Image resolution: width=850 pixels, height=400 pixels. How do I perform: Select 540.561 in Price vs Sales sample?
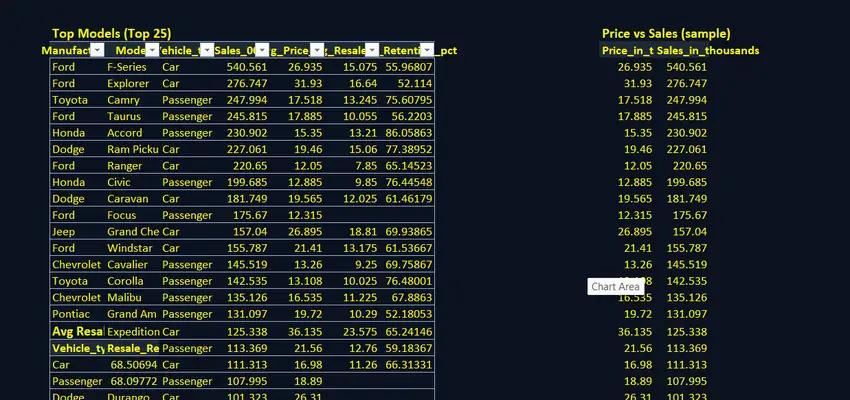pos(686,67)
